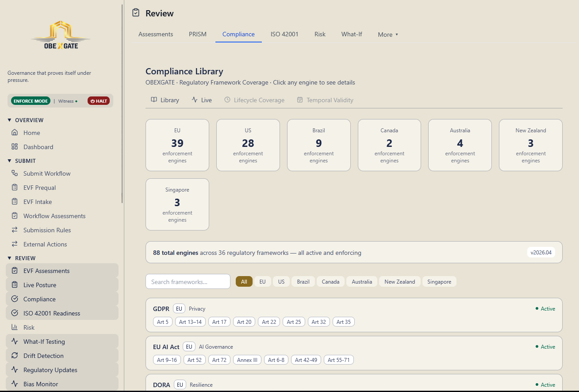579x392 pixels.
Task: Click the v2026.04 version badge
Action: point(541,253)
